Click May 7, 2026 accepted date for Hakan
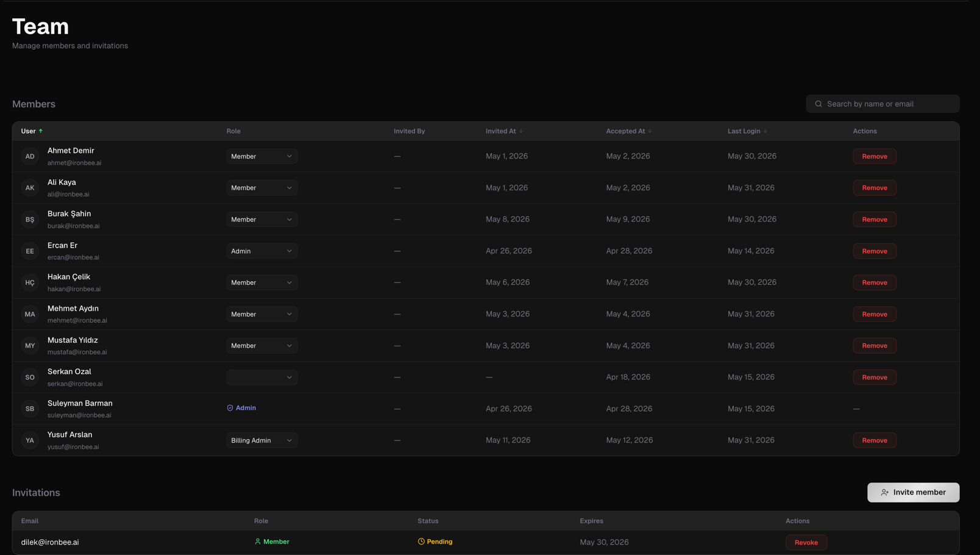Viewport: 980px width, 555px height. (627, 282)
